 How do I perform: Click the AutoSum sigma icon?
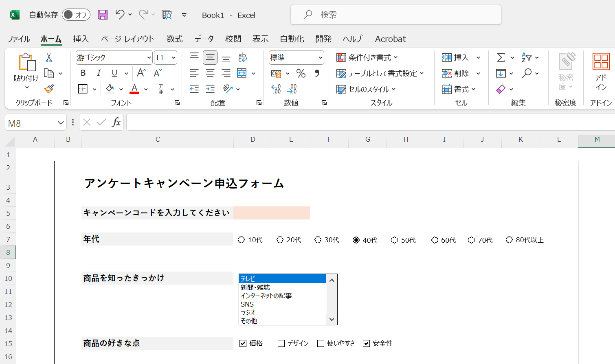point(500,57)
